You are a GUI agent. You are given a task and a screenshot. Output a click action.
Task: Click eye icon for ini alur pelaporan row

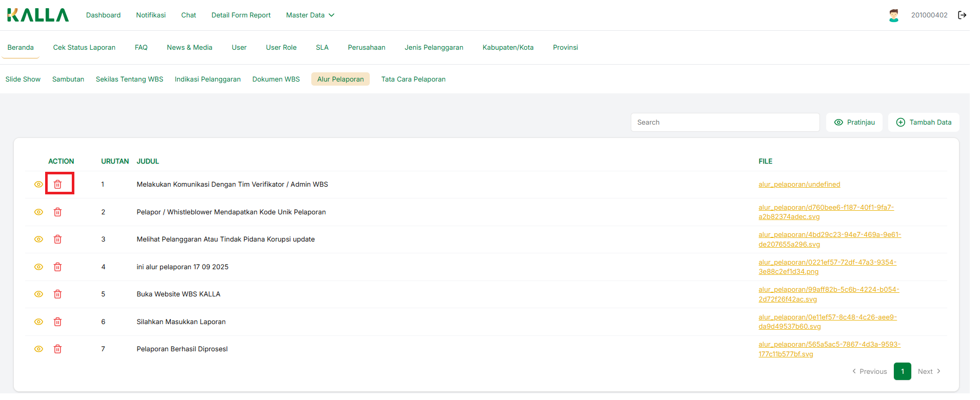(x=38, y=267)
